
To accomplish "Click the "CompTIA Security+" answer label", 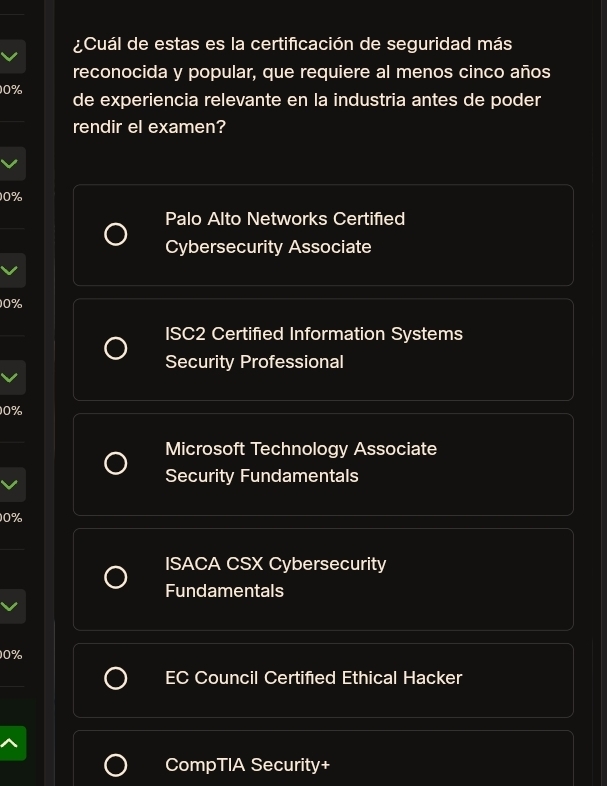I will 247,765.
